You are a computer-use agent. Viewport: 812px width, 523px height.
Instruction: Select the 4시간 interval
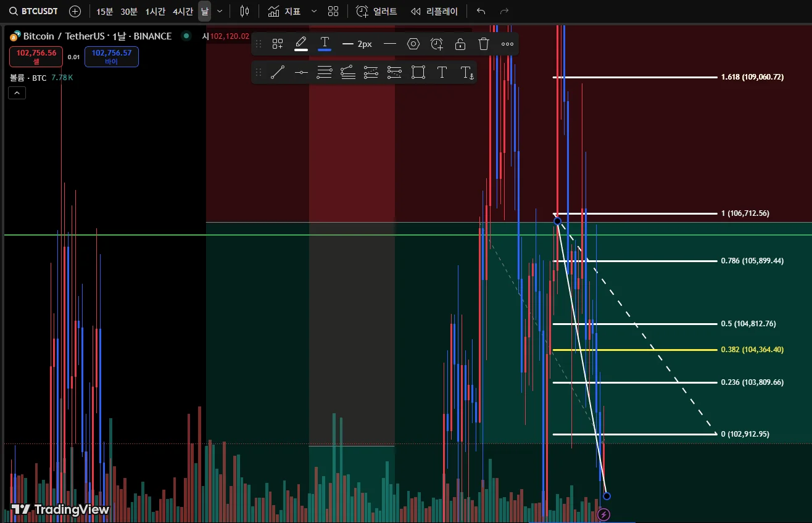183,11
